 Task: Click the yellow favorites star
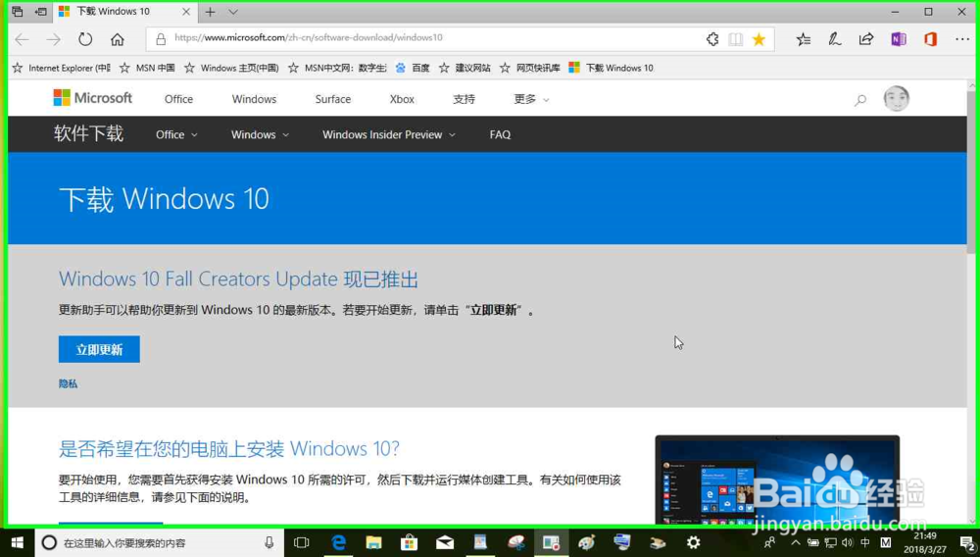(x=759, y=39)
